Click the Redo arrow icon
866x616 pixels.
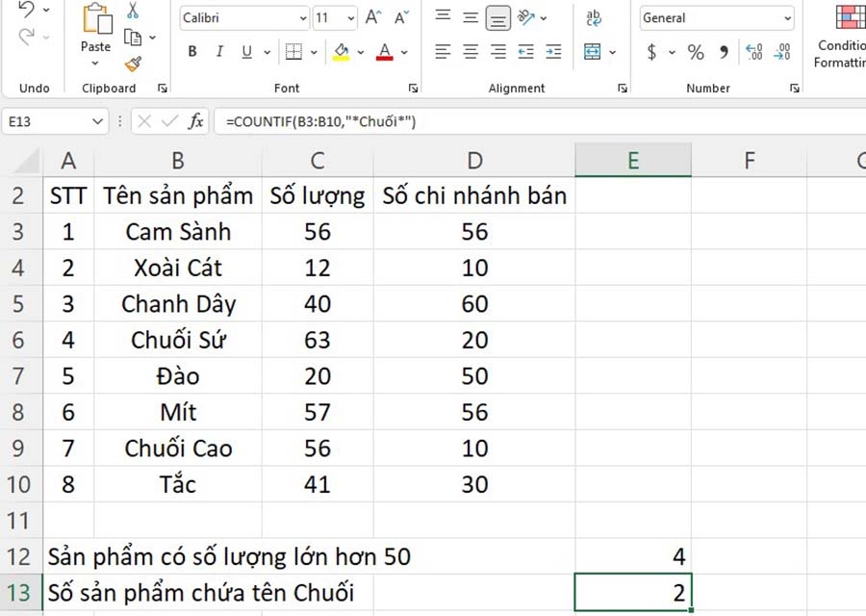(x=26, y=37)
